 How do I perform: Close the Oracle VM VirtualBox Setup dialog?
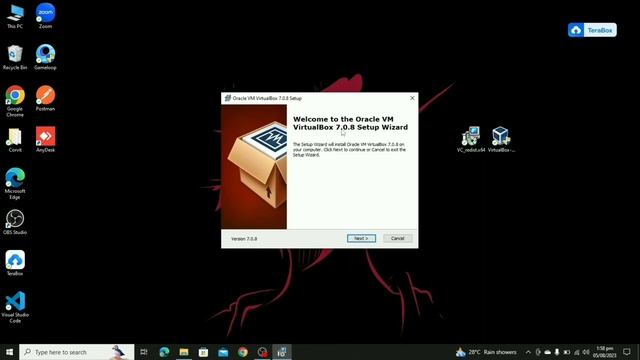pyautogui.click(x=412, y=98)
